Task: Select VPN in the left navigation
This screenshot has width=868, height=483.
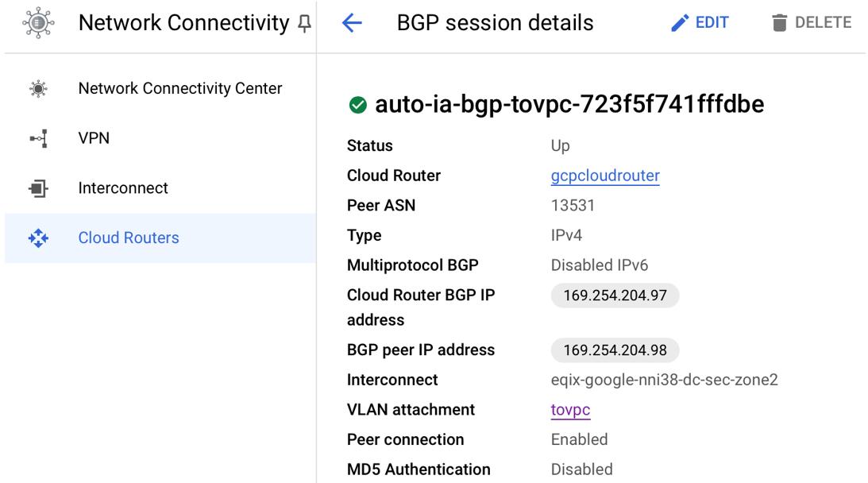Action: coord(94,138)
